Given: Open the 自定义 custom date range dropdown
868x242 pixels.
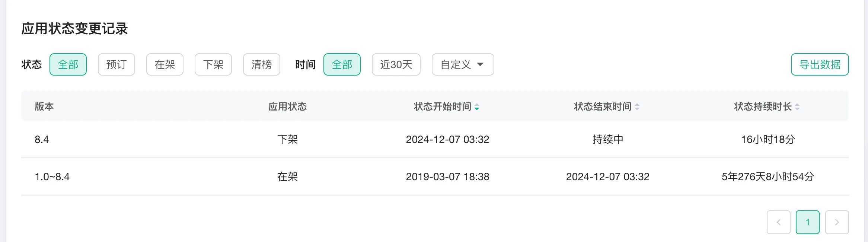Looking at the screenshot, I should 463,64.
